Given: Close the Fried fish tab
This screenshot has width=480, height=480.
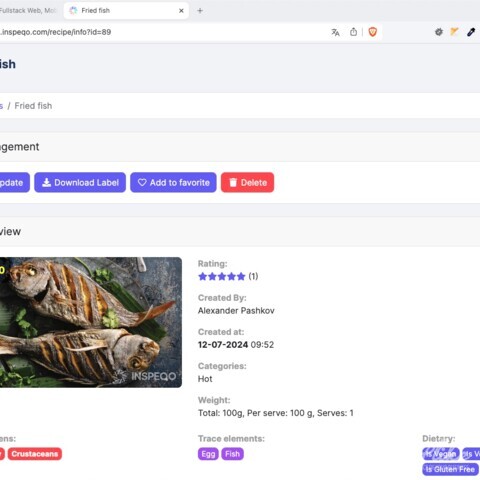Looking at the screenshot, I should point(181,11).
